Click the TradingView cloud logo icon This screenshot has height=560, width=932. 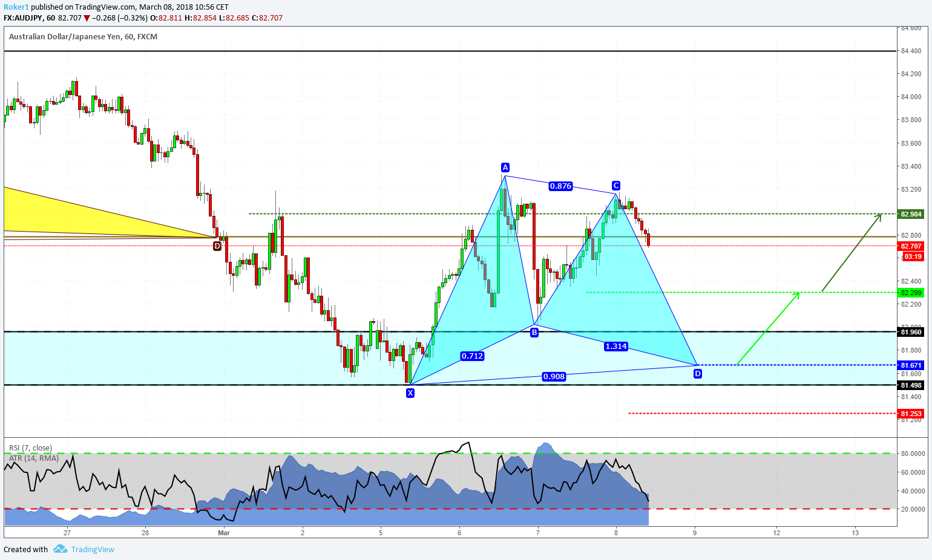click(60, 549)
